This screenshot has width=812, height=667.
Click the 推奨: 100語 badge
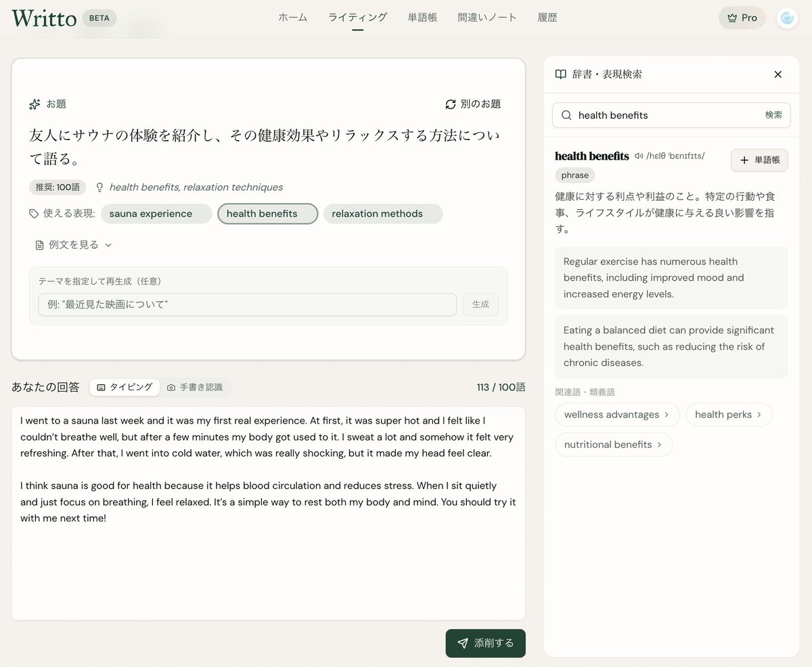click(58, 187)
